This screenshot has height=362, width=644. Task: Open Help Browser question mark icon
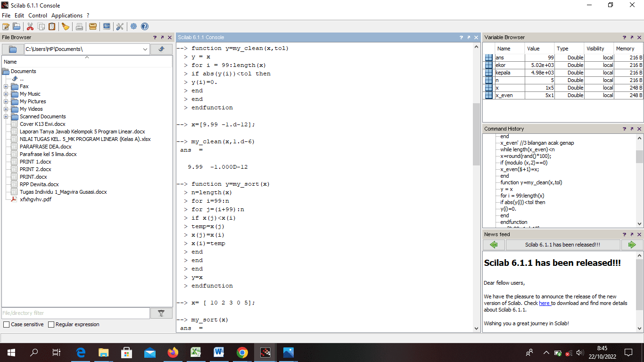click(145, 26)
